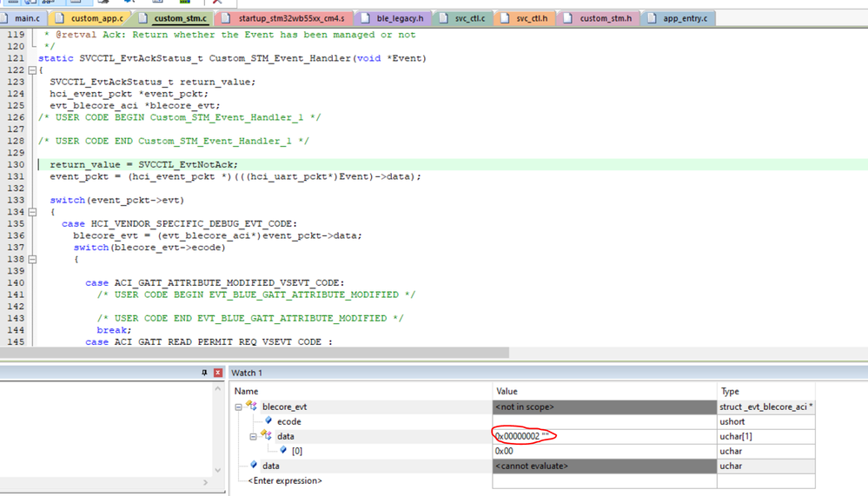Select the 0x00000002 value of data
868x496 pixels.
[x=605, y=436]
